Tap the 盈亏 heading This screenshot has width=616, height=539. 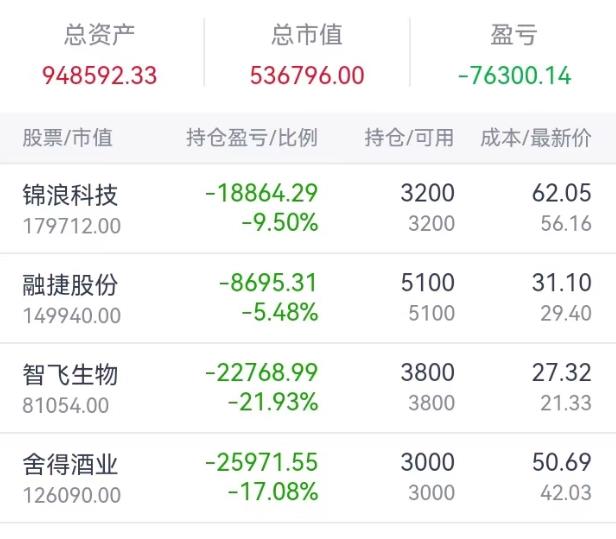[514, 36]
